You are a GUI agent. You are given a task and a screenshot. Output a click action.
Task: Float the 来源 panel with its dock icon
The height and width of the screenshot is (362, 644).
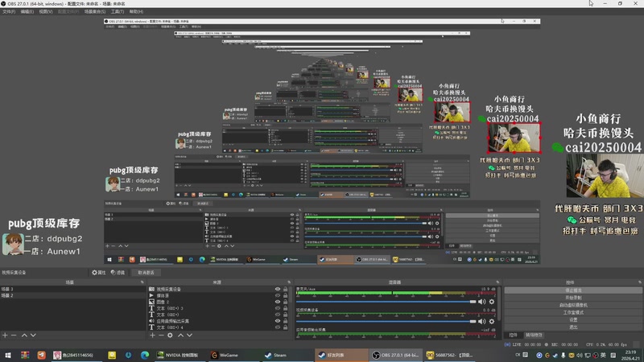click(x=289, y=282)
